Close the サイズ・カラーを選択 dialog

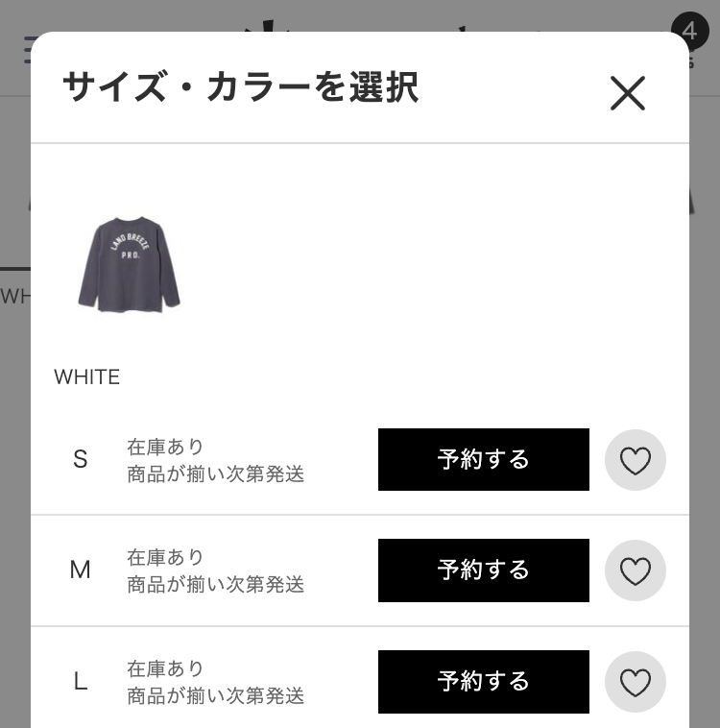pyautogui.click(x=627, y=93)
